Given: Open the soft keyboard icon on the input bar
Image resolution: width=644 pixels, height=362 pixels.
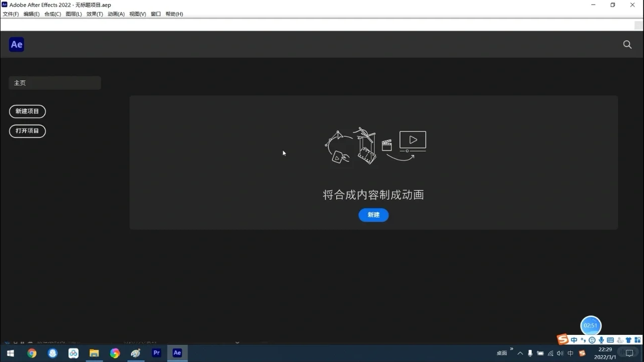Looking at the screenshot, I should [x=610, y=340].
